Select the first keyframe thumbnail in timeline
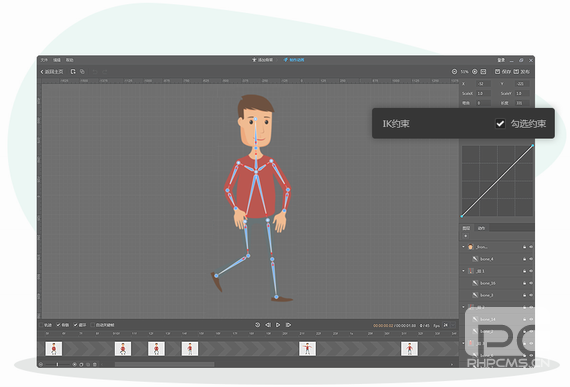 (54, 348)
